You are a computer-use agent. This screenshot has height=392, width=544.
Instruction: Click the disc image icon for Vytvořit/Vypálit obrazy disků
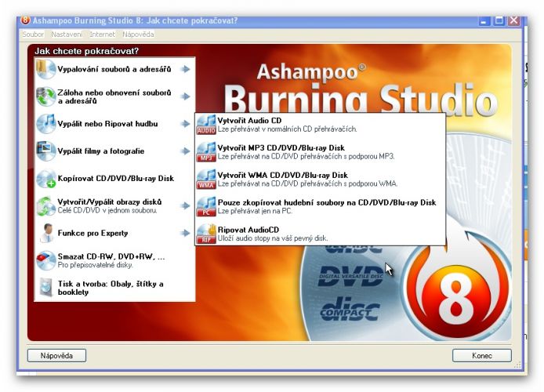click(45, 205)
